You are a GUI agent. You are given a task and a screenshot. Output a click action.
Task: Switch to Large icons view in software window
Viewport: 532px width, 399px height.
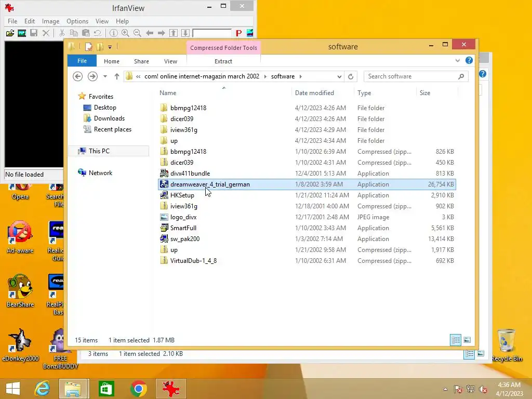click(467, 340)
